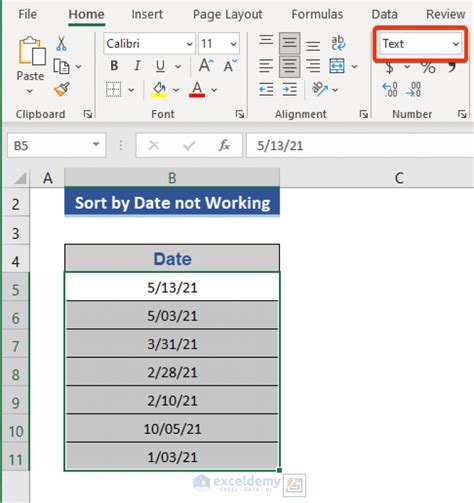
Task: Toggle Underline formatting
Action: click(160, 66)
